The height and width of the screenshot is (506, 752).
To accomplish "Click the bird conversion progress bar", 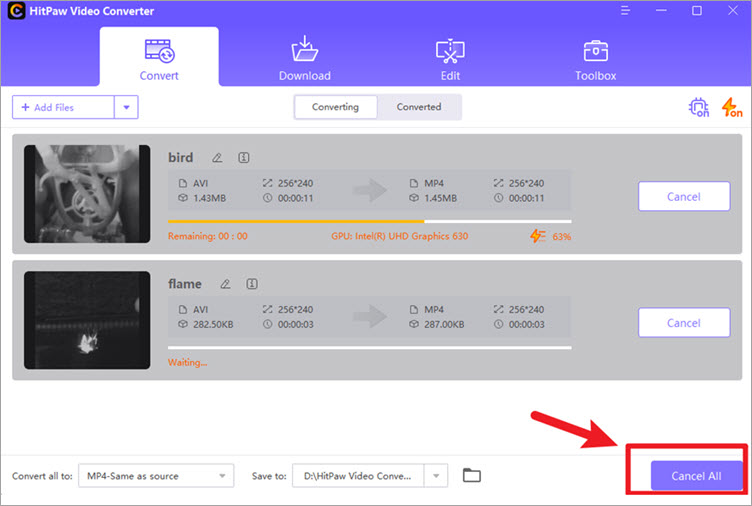I will 369,222.
